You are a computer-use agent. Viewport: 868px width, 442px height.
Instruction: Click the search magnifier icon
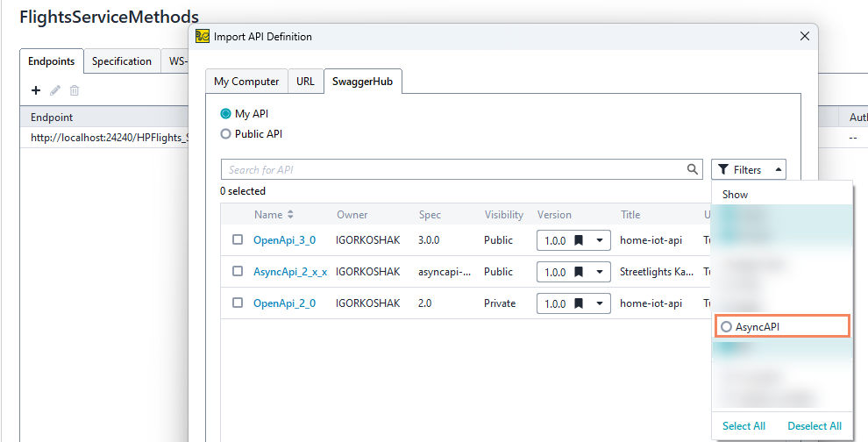[693, 169]
